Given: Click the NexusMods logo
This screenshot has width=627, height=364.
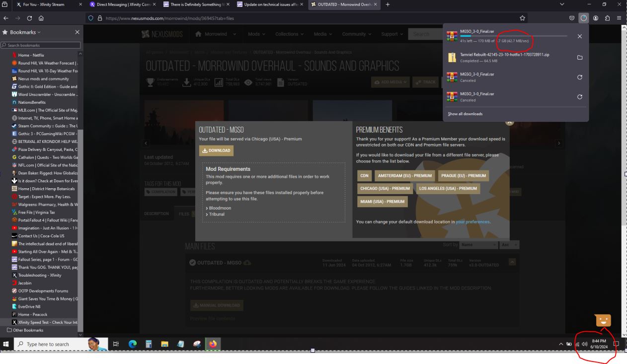Looking at the screenshot, I should coord(162,34).
